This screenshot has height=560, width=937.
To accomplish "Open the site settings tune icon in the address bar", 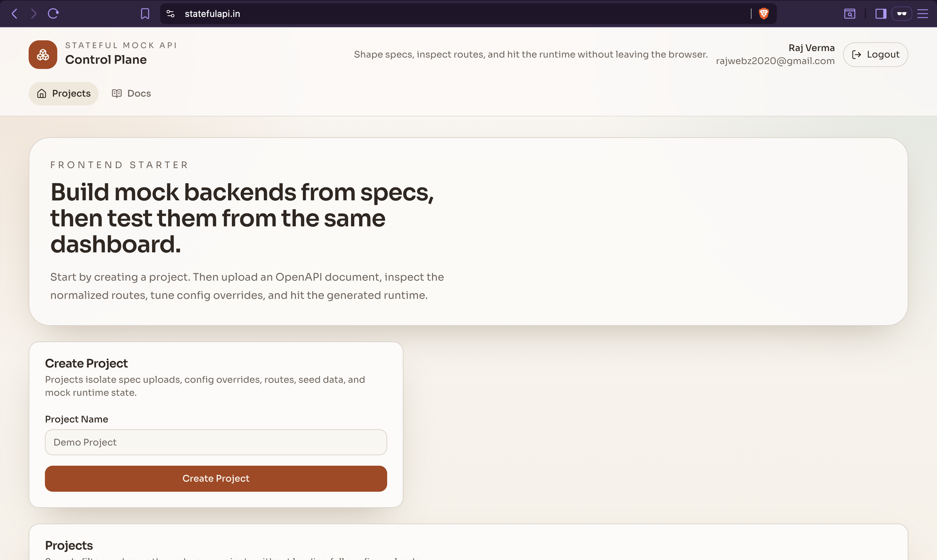I will (x=170, y=14).
